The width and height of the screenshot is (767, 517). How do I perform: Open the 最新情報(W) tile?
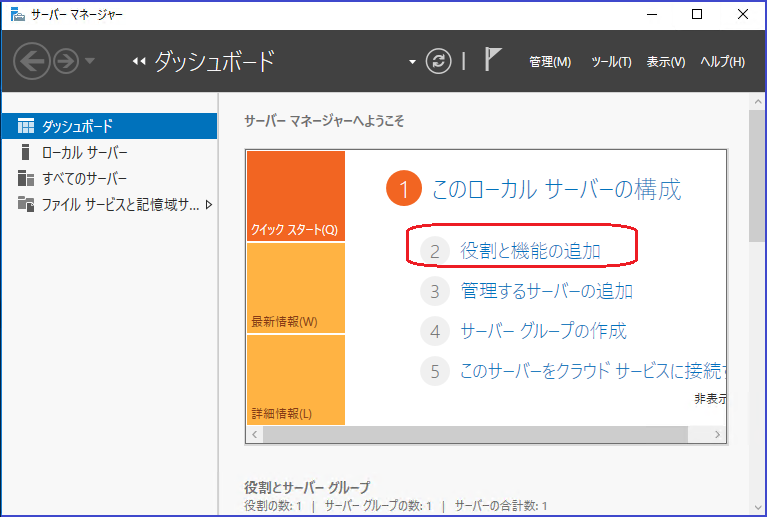[x=296, y=288]
